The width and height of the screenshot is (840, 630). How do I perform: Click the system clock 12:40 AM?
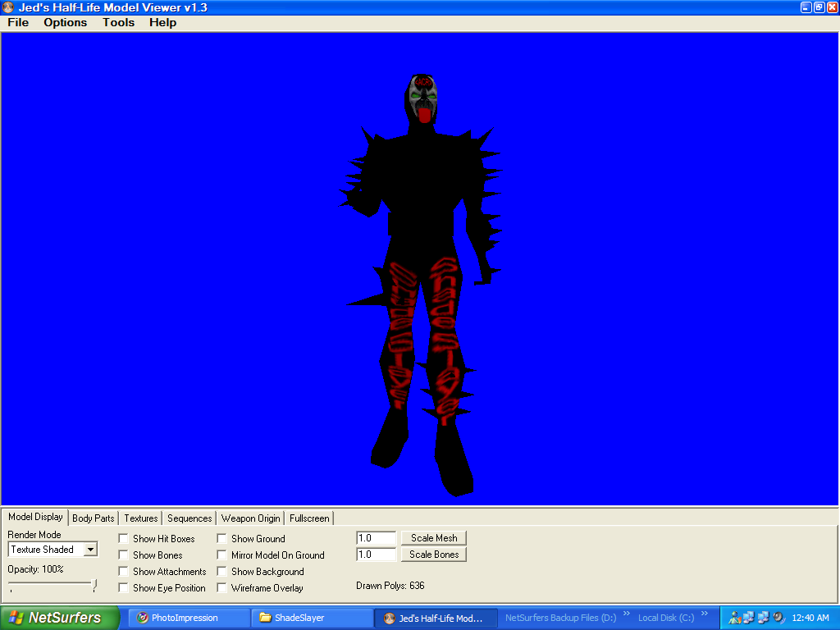coord(810,618)
